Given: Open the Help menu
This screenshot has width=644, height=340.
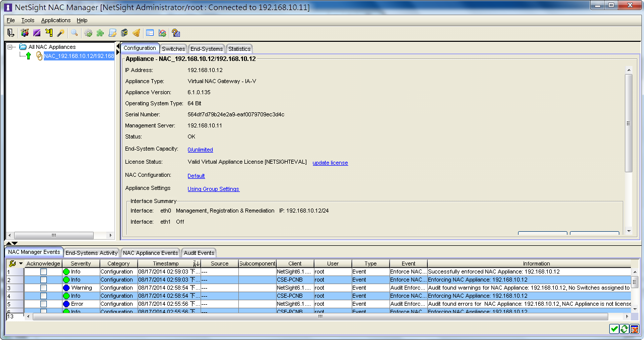Looking at the screenshot, I should (x=82, y=20).
